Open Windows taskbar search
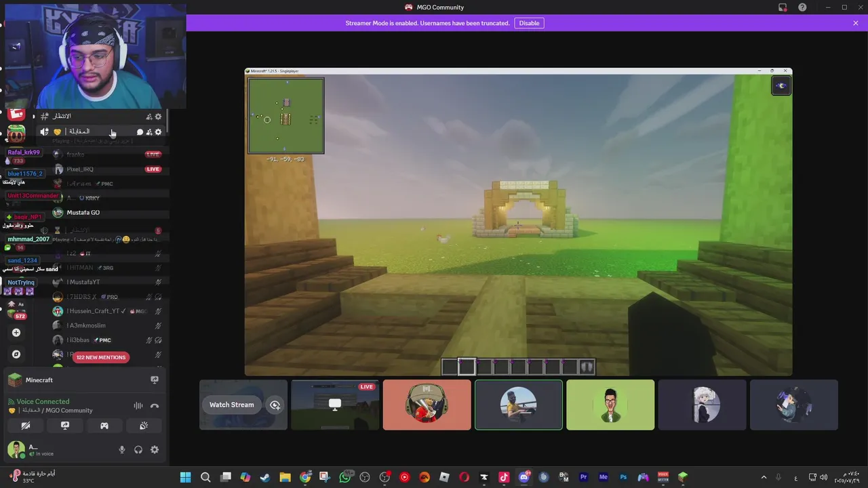868x488 pixels. pos(205,477)
